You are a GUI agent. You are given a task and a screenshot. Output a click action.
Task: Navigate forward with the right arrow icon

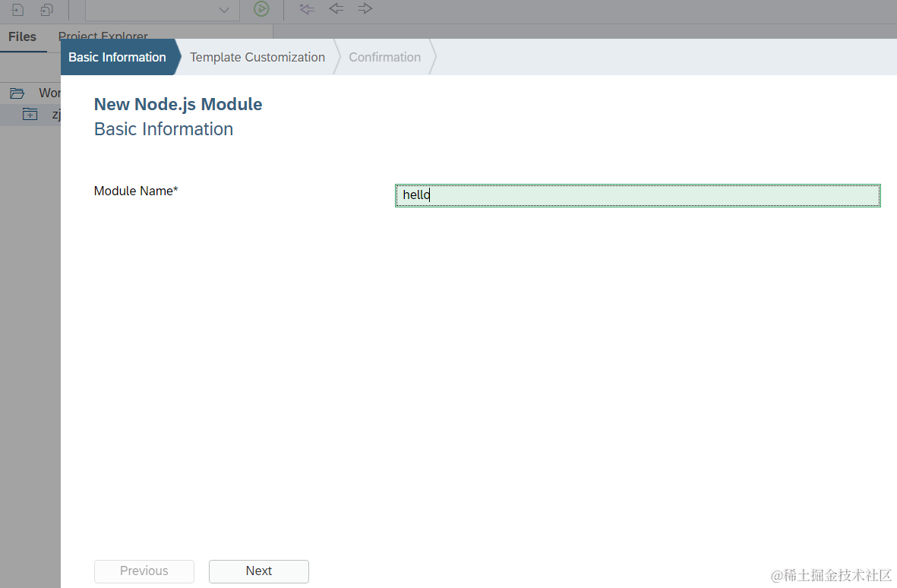click(365, 8)
